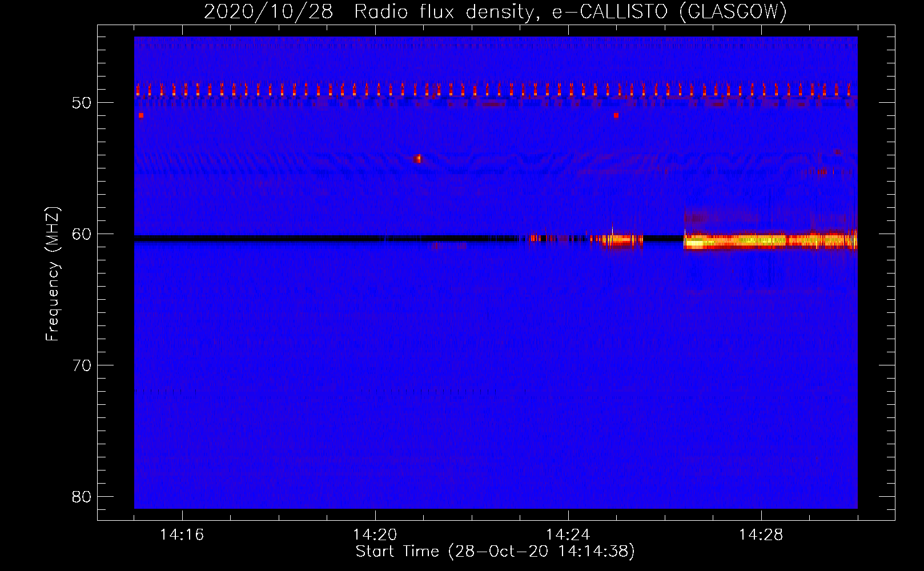Click the 14:20 time tick label
The height and width of the screenshot is (571, 924).
click(375, 535)
